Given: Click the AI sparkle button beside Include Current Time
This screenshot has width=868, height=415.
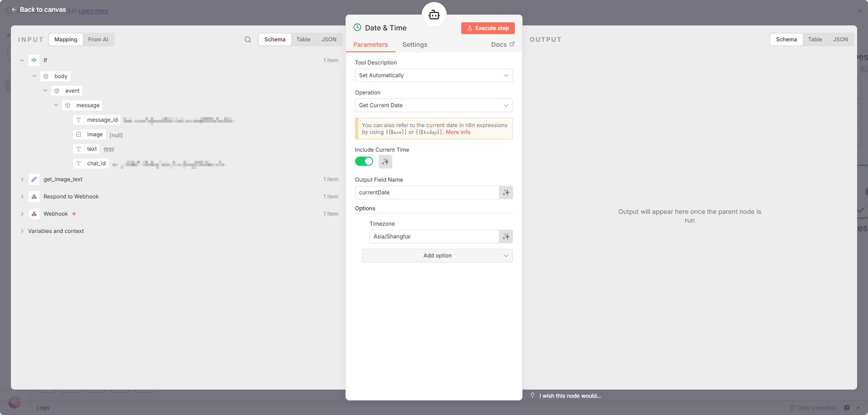Looking at the screenshot, I should [x=385, y=162].
